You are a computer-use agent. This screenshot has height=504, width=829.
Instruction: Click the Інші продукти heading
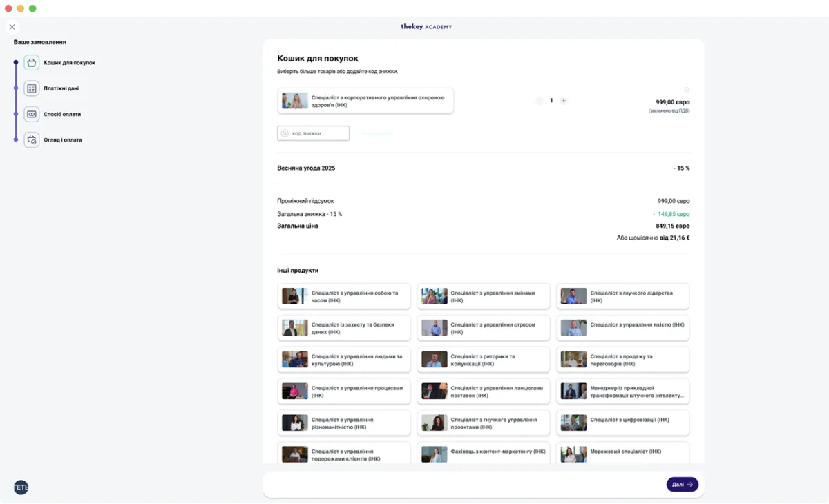click(x=298, y=271)
